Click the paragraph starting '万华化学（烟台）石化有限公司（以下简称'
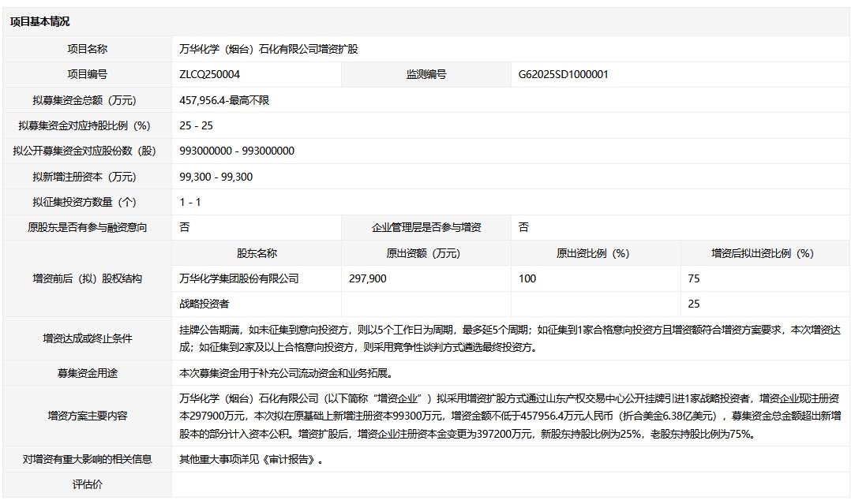This screenshot has width=851, height=504. [x=510, y=416]
